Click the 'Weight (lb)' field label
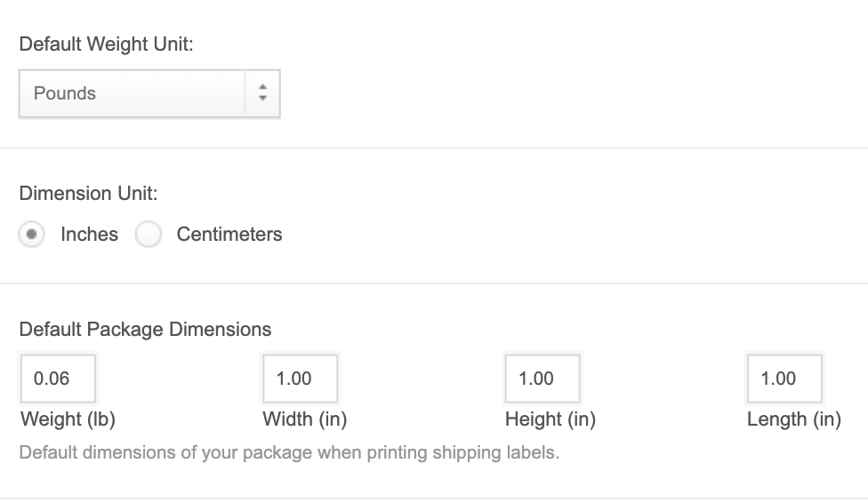Image resolution: width=868 pixels, height=503 pixels. coord(68,419)
